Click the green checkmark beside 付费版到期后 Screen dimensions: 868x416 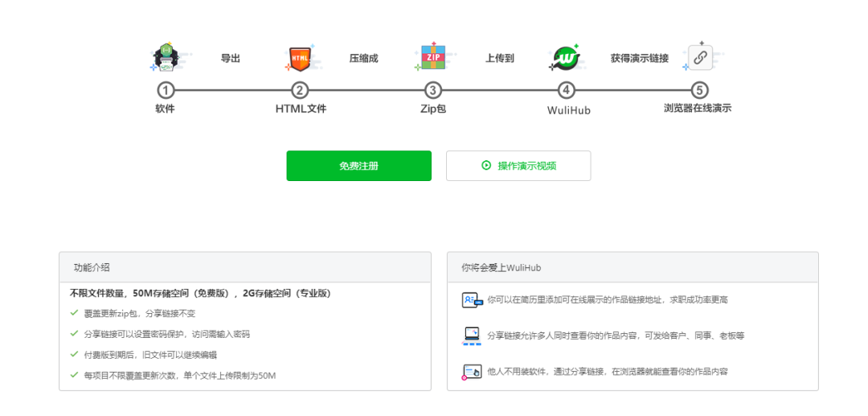coord(74,354)
